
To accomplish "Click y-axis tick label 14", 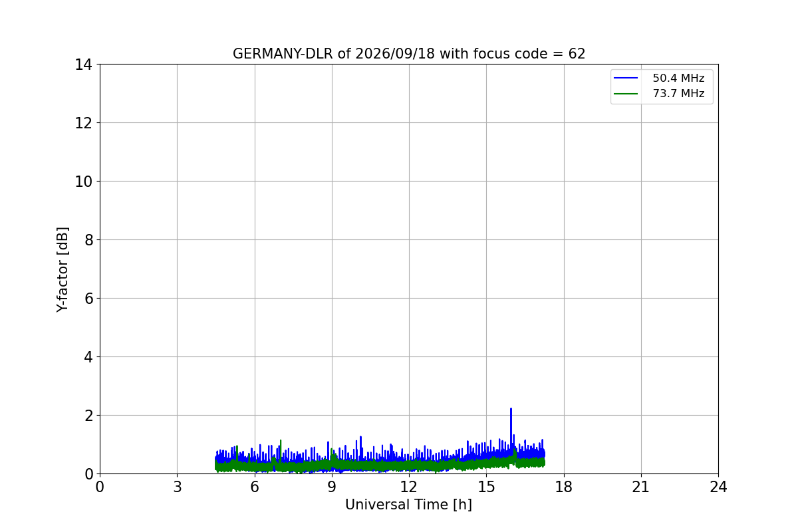I will click(84, 65).
